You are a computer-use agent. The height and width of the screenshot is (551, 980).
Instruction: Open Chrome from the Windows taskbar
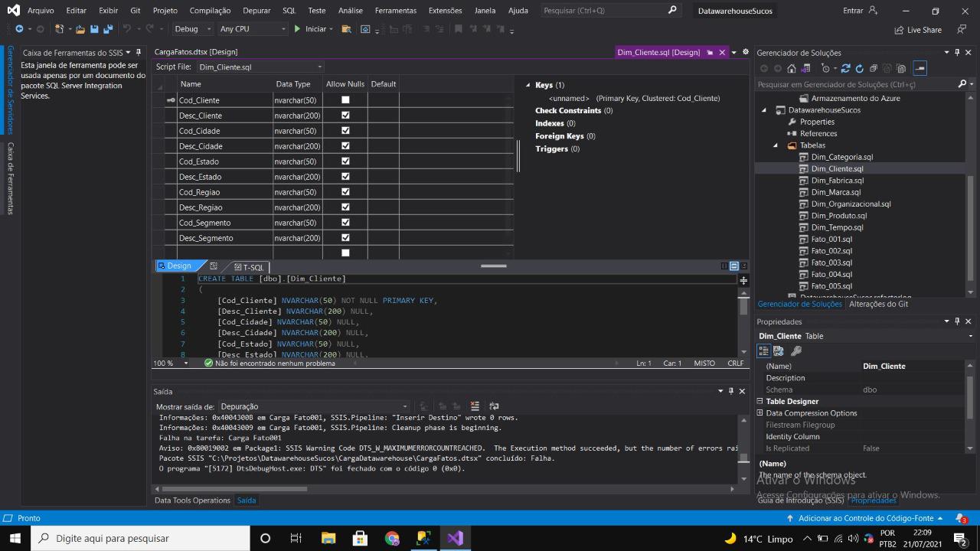[392, 538]
